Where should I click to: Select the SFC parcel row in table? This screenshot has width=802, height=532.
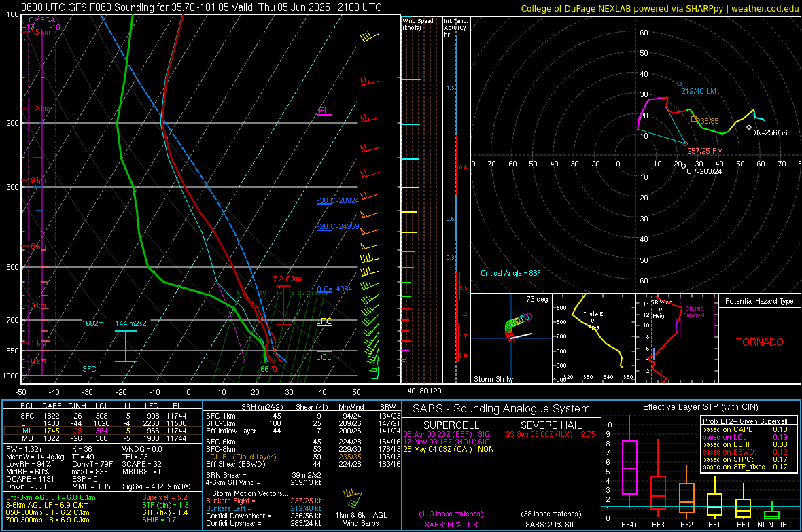tap(103, 416)
